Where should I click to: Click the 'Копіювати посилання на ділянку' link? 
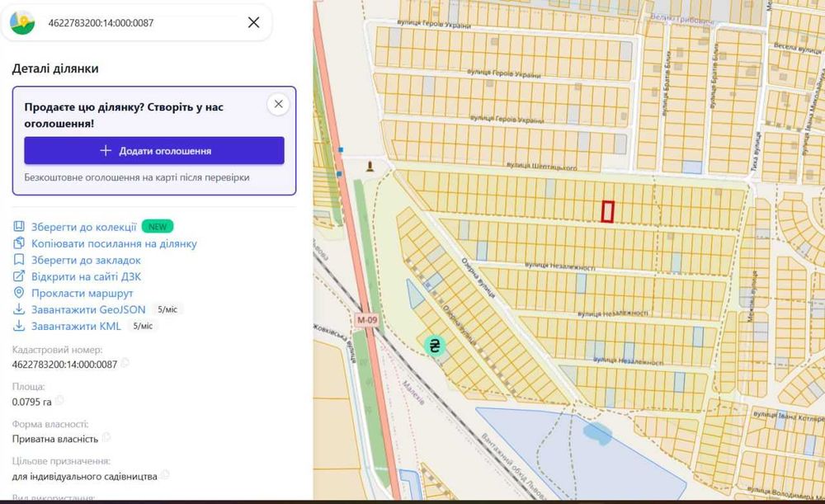pyautogui.click(x=114, y=243)
